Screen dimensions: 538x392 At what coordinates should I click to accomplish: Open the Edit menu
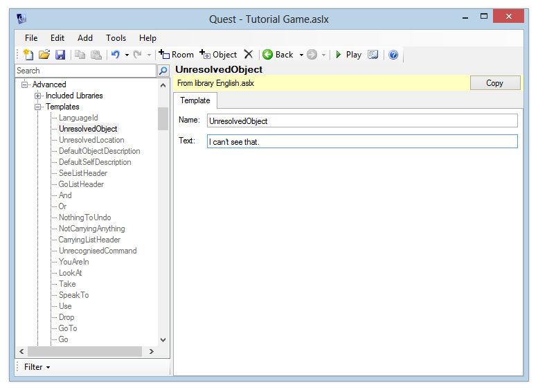(x=57, y=38)
